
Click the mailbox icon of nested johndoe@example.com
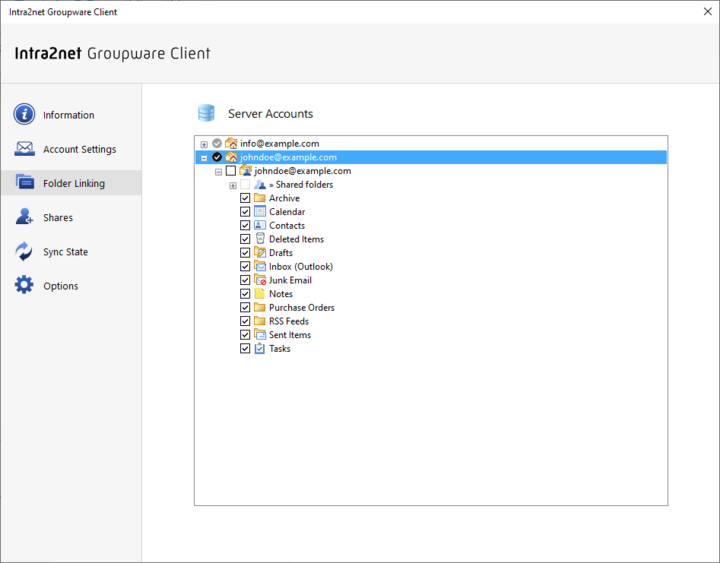(x=246, y=170)
